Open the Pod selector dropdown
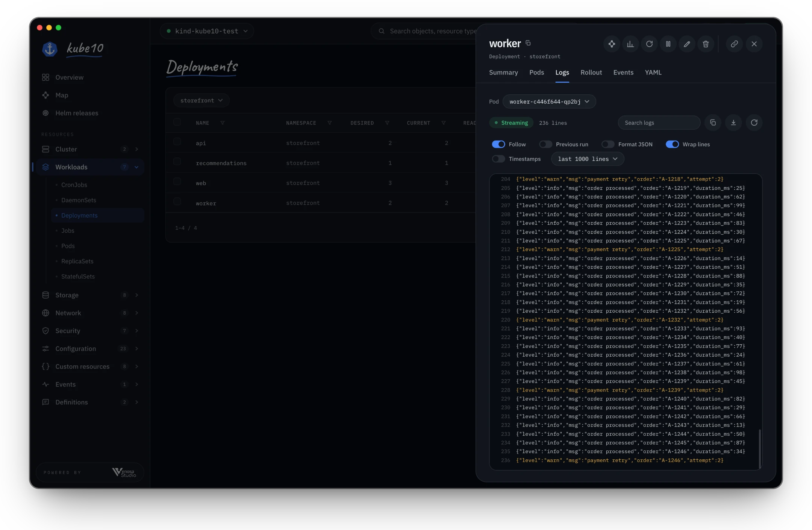Screen dimensions: 812x530 click(549, 101)
